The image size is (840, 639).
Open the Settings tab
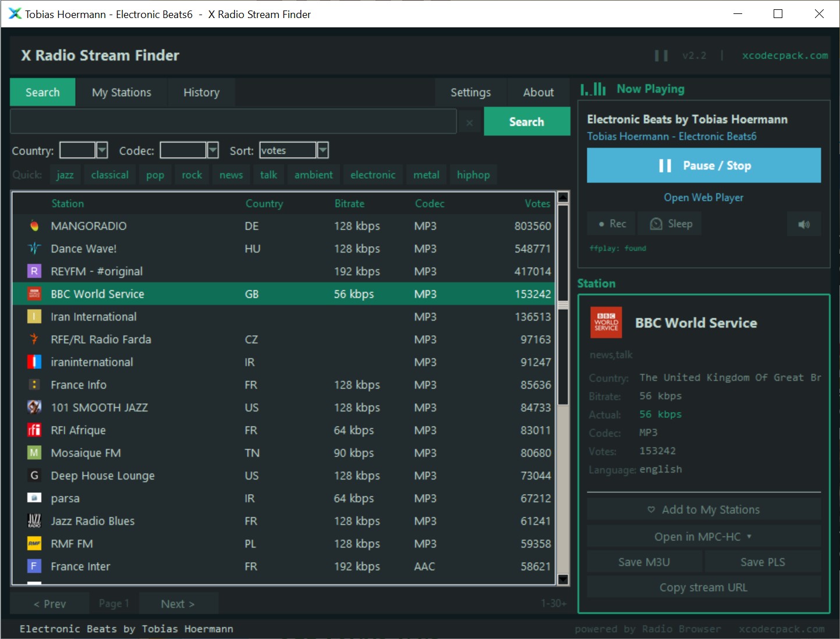pyautogui.click(x=470, y=92)
